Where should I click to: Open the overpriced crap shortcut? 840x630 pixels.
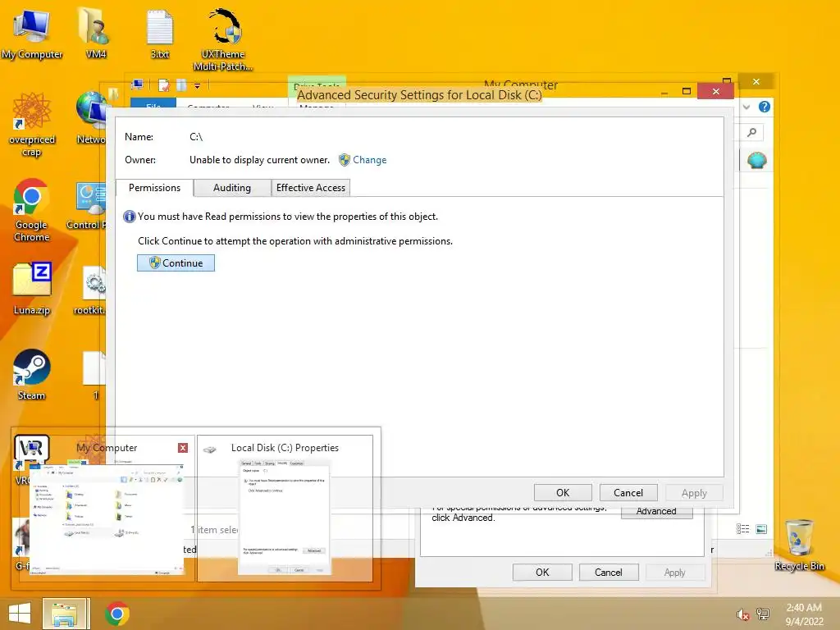[32, 123]
